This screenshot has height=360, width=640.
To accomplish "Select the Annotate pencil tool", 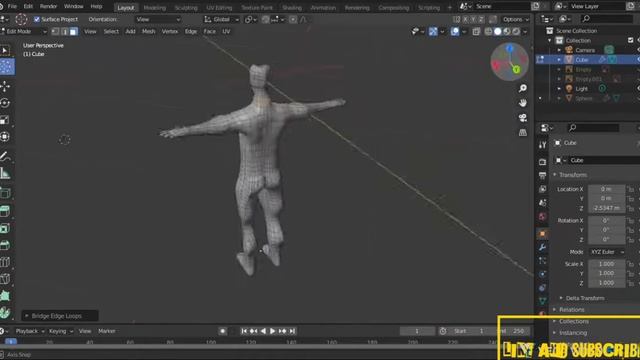I will click(5, 156).
